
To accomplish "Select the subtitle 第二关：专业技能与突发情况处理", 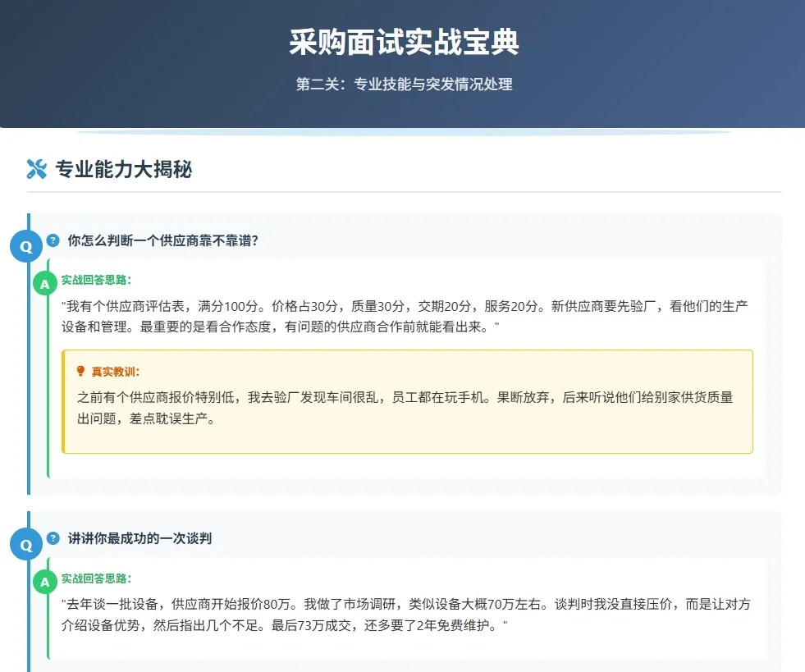I will [x=402, y=85].
